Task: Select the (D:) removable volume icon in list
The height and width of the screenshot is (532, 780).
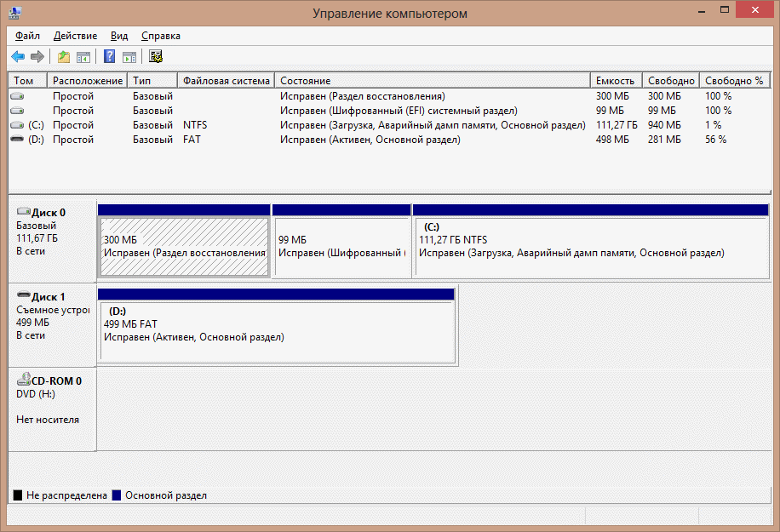Action: [x=17, y=140]
